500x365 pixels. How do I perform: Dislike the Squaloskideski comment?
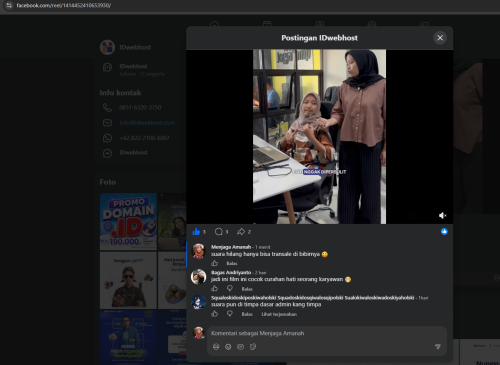230,314
